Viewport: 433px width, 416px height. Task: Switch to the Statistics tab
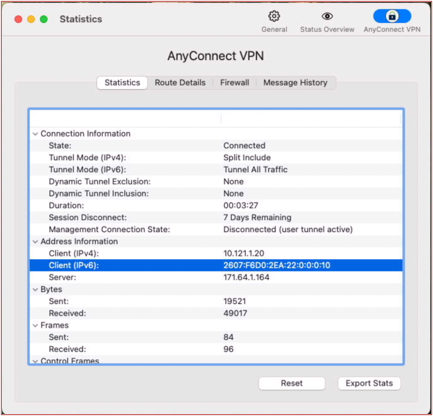pyautogui.click(x=122, y=83)
